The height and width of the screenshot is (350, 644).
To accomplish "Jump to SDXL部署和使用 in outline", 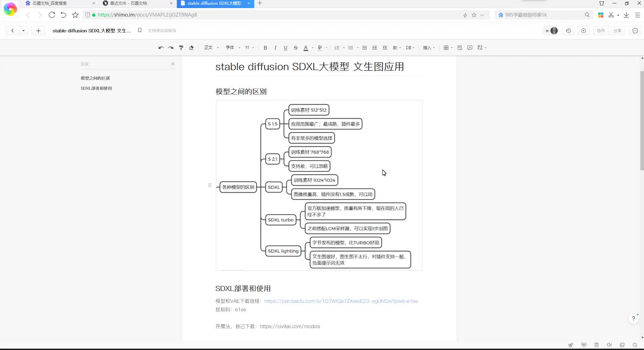I will (96, 88).
